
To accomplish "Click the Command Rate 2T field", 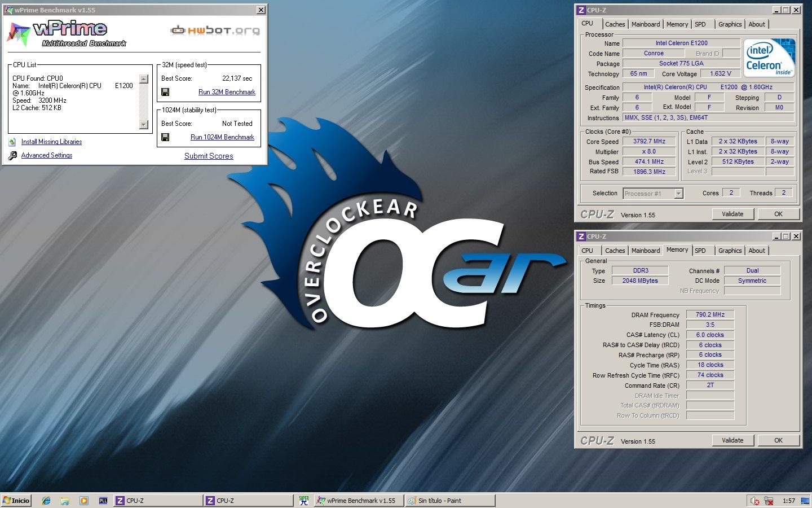I will (710, 386).
